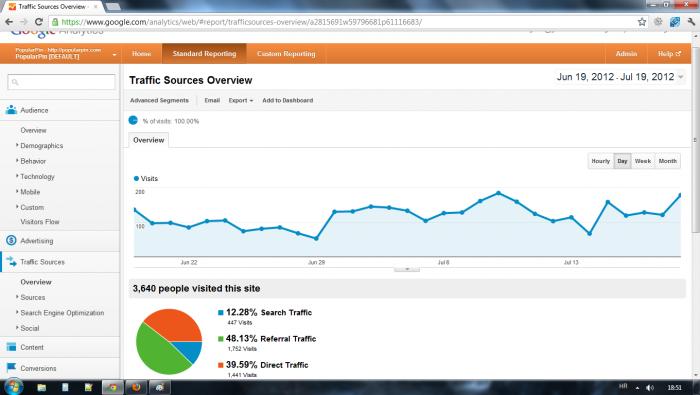Viewport: 700px width, 395px height.
Task: Open Firefox from the taskbar
Action: click(136, 387)
